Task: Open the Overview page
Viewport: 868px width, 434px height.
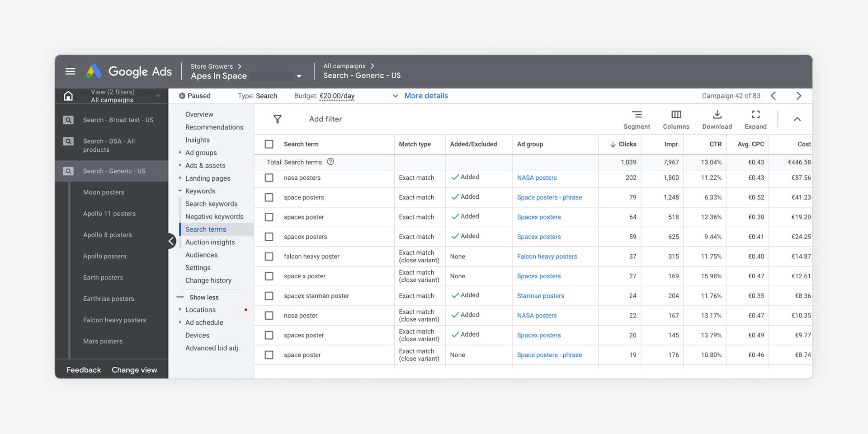Action: coord(199,115)
